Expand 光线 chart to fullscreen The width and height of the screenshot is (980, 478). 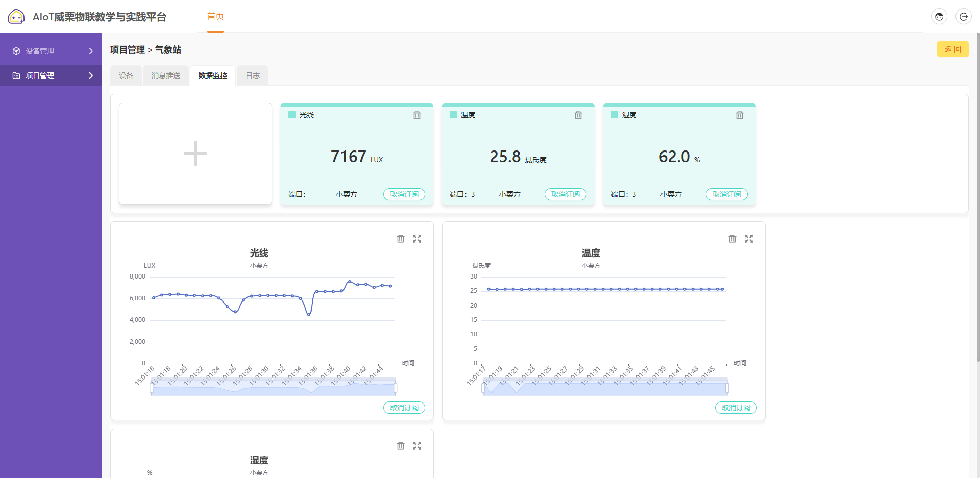[x=417, y=239]
